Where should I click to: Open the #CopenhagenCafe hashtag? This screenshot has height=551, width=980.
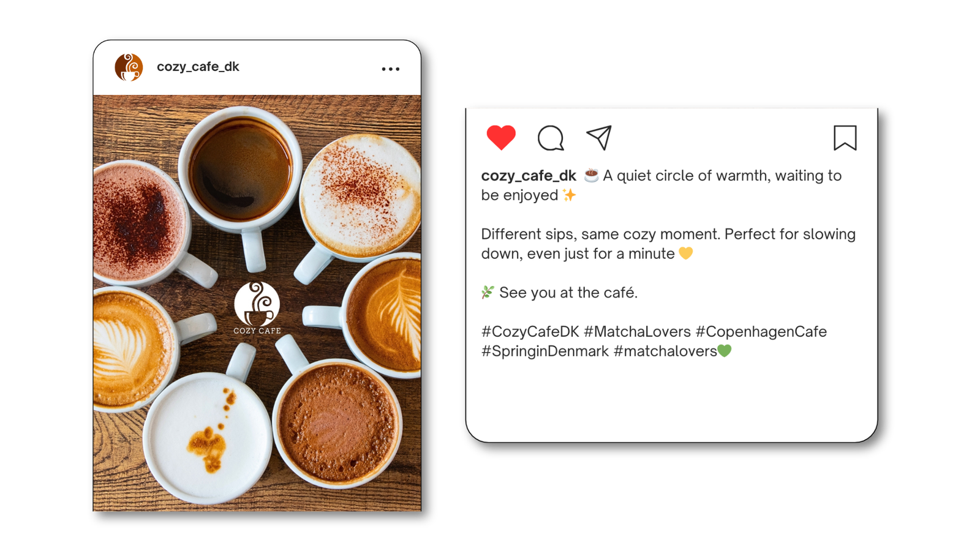click(x=761, y=332)
